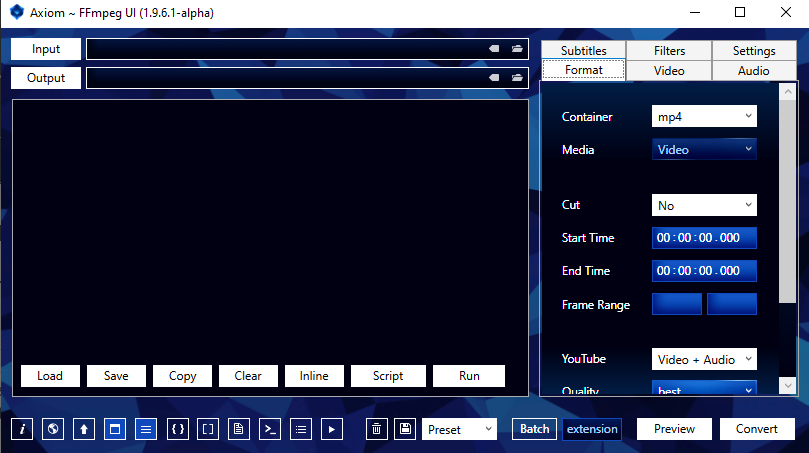Click the Script button
Viewport: 809px width, 453px height.
click(x=388, y=376)
